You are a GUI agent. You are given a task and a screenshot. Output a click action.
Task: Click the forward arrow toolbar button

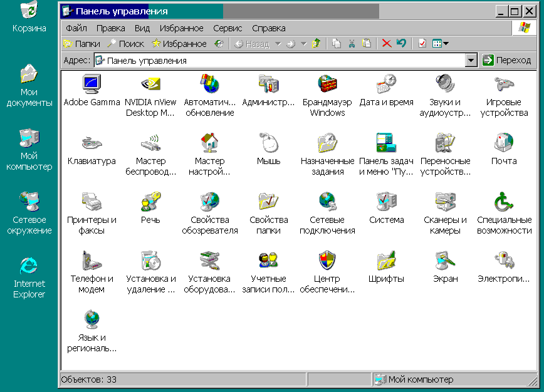click(x=291, y=44)
